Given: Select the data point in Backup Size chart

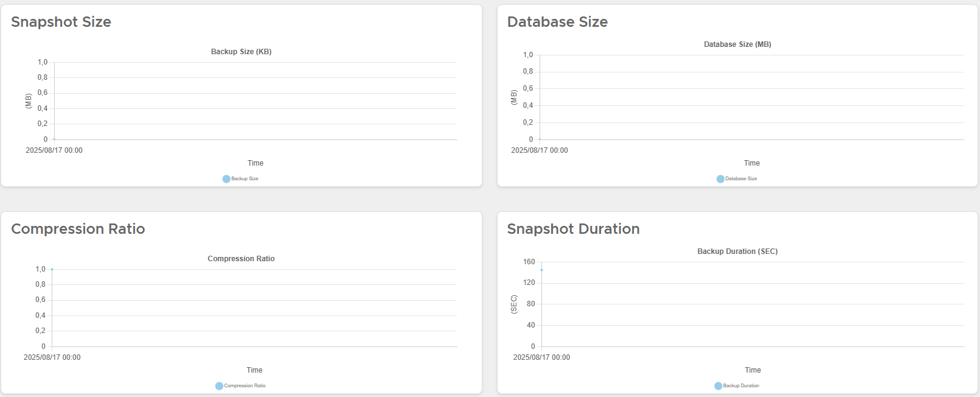Looking at the screenshot, I should click(54, 139).
